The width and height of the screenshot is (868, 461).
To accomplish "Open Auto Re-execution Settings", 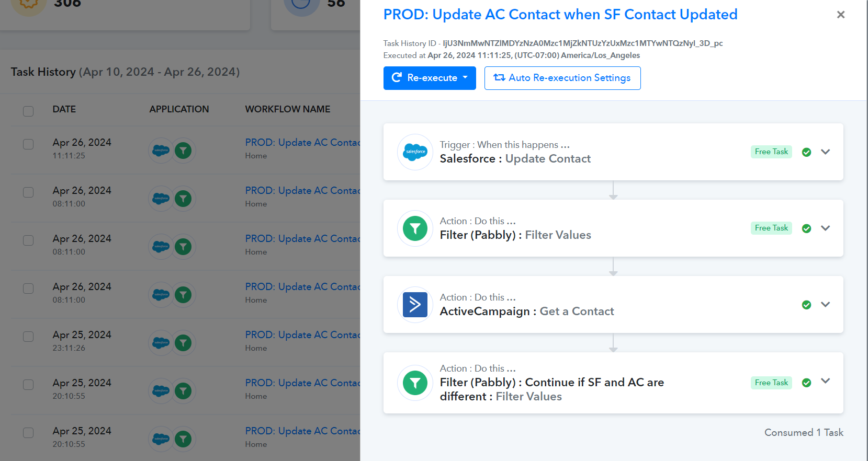I will (x=562, y=78).
